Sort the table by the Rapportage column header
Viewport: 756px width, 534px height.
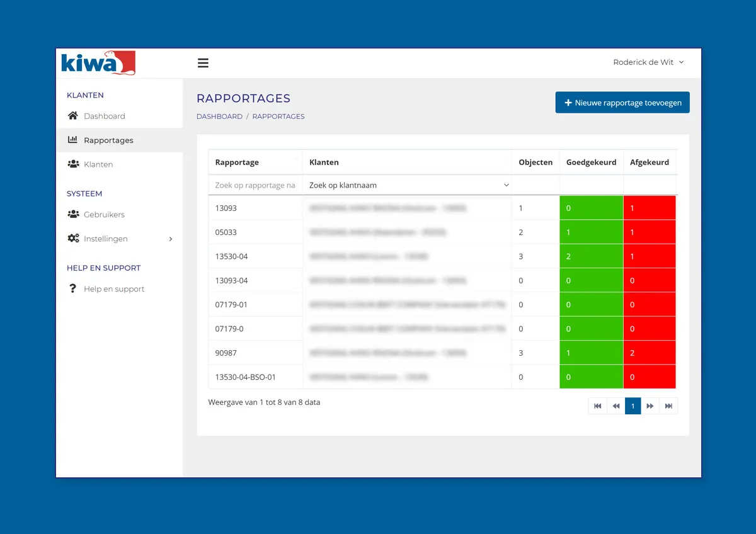point(237,162)
